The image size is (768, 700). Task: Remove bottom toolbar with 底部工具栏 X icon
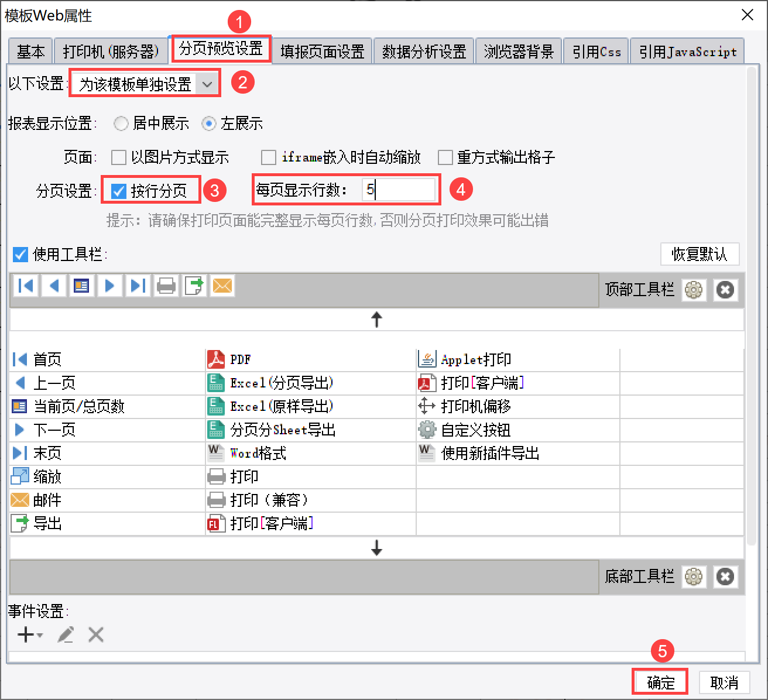tap(725, 577)
